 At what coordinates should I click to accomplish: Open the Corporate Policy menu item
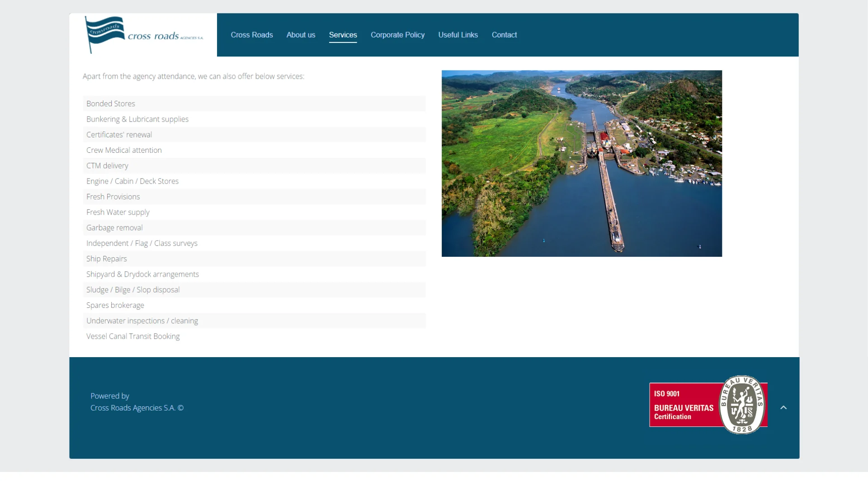tap(397, 35)
